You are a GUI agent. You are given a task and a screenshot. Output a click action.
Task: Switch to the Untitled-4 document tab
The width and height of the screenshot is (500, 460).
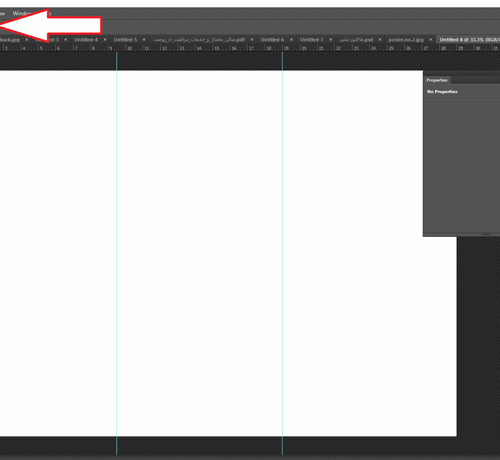[x=86, y=39]
